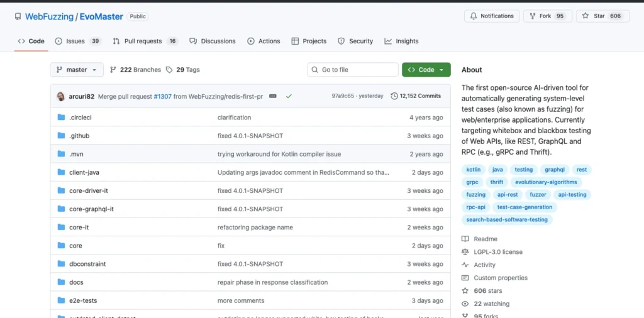Expand commit message ellipsis button

click(x=273, y=96)
